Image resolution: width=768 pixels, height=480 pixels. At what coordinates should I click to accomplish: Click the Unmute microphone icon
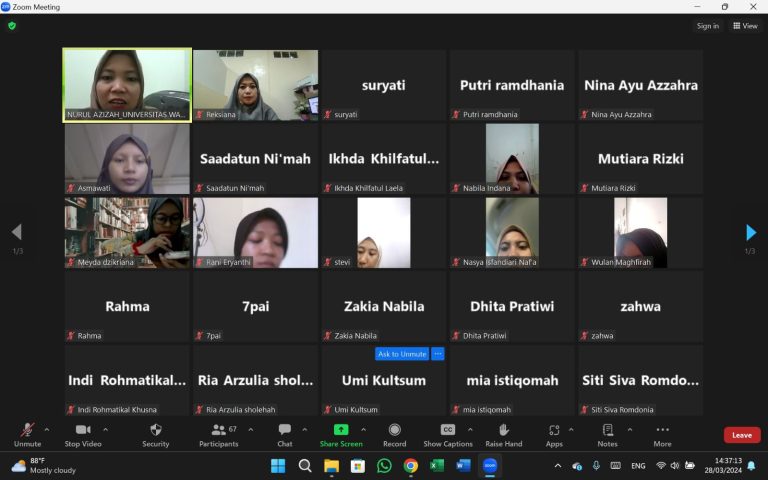(27, 430)
